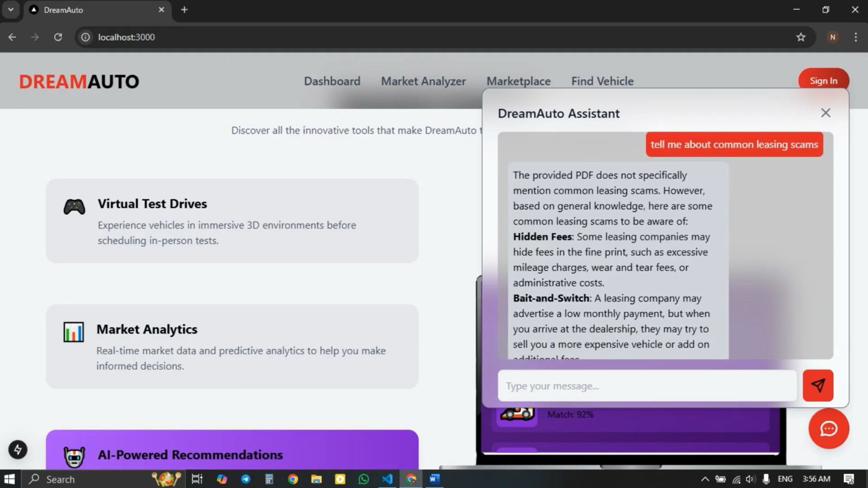The image size is (868, 488).
Task: Open the ENG language selector in the tray
Action: [785, 479]
